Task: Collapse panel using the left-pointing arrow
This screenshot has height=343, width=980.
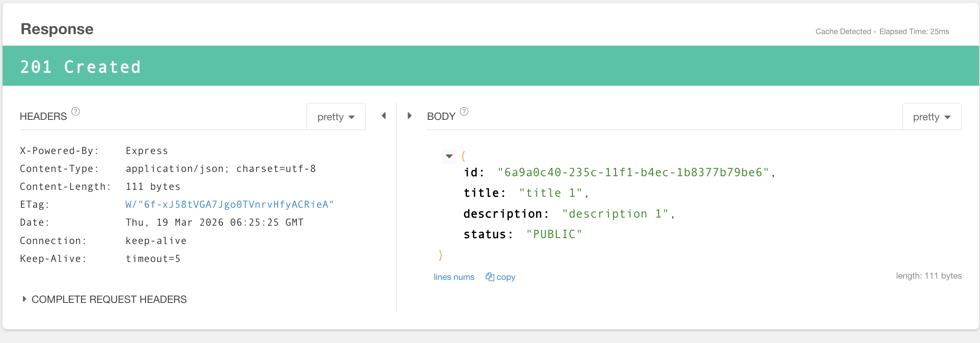Action: [x=384, y=116]
